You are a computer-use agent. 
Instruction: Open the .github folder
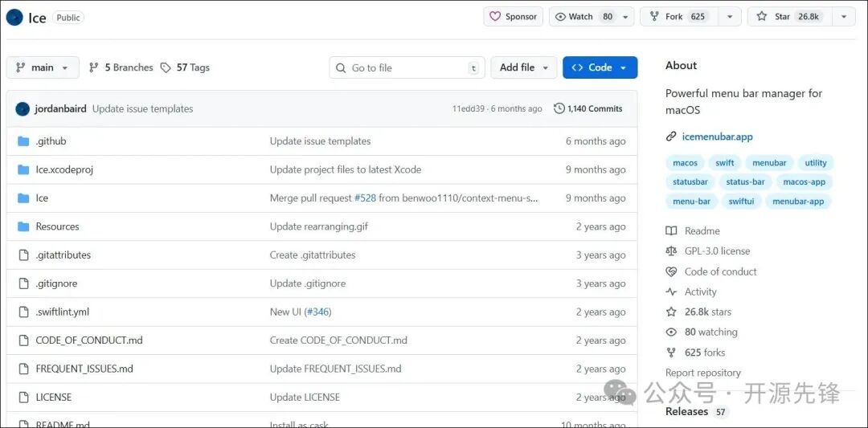coord(51,141)
